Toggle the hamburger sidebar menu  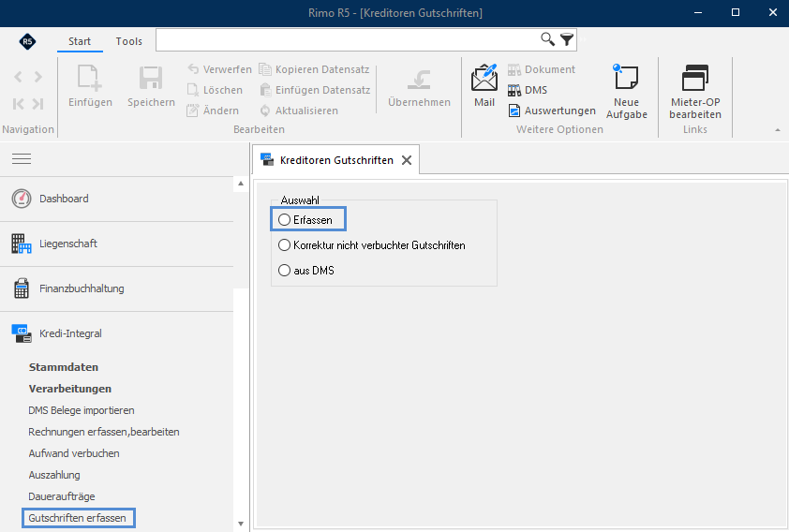pyautogui.click(x=22, y=159)
